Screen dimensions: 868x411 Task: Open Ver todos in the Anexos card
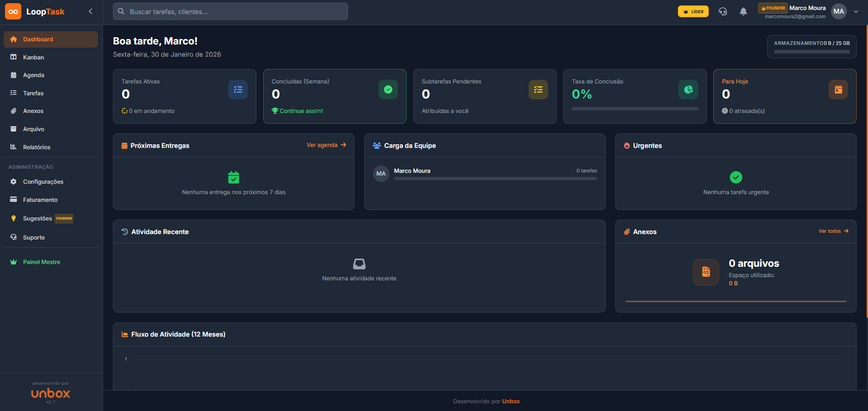pos(833,231)
